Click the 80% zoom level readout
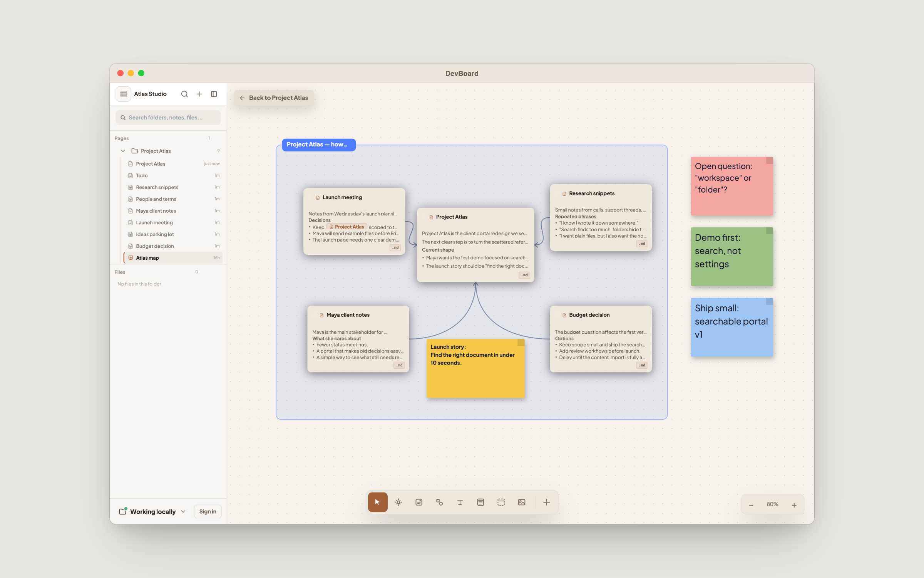Image resolution: width=924 pixels, height=578 pixels. (772, 504)
